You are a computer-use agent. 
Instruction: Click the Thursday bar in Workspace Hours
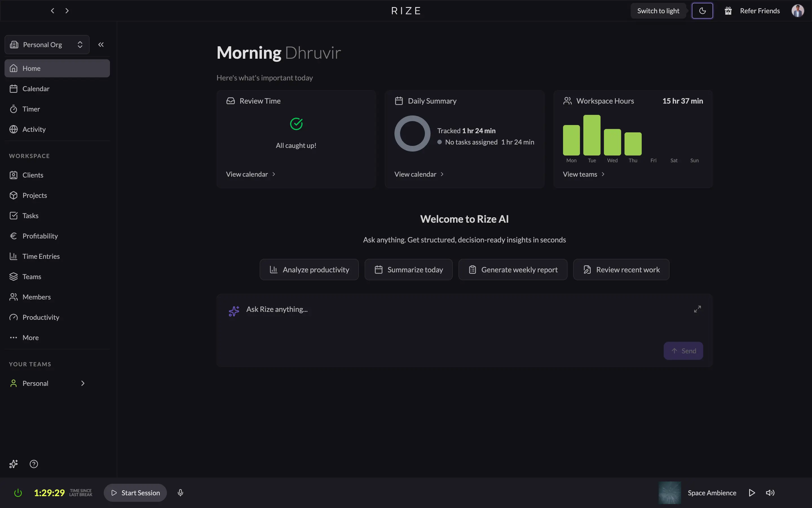point(633,144)
